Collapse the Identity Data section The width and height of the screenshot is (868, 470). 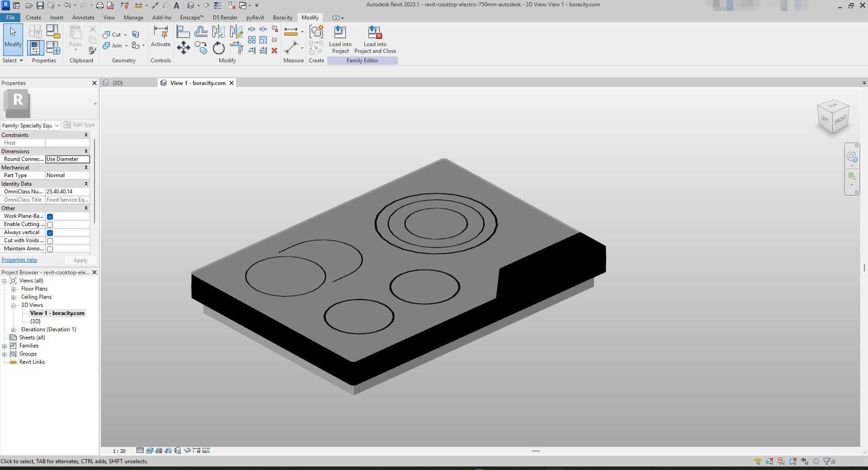pyautogui.click(x=86, y=184)
